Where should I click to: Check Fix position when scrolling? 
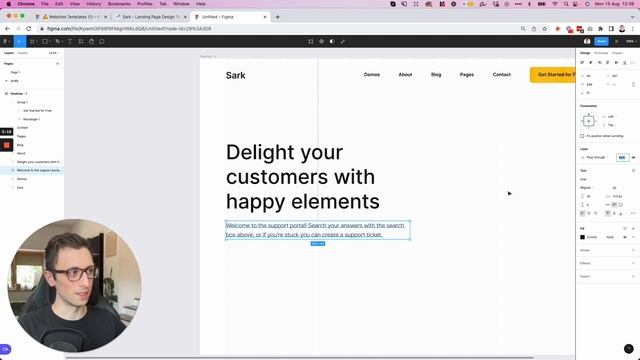(x=582, y=136)
